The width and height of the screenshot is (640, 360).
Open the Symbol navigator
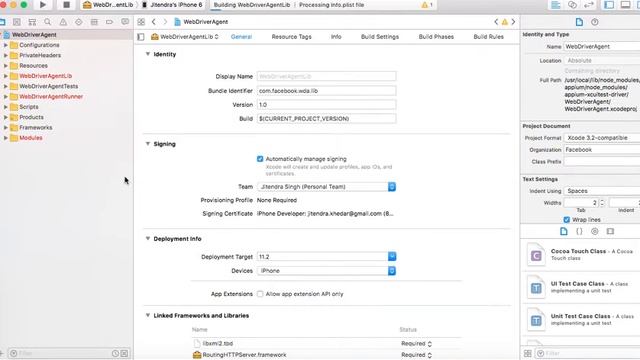tap(32, 22)
